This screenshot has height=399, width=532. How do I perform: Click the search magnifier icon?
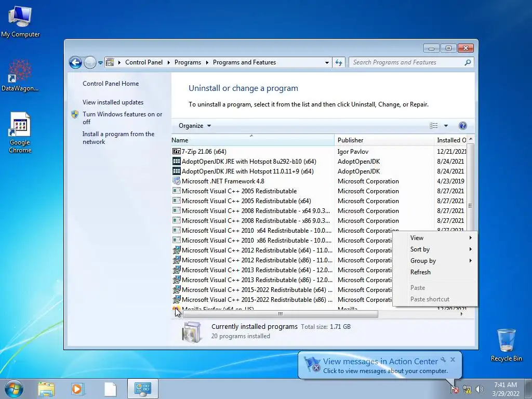tap(468, 62)
